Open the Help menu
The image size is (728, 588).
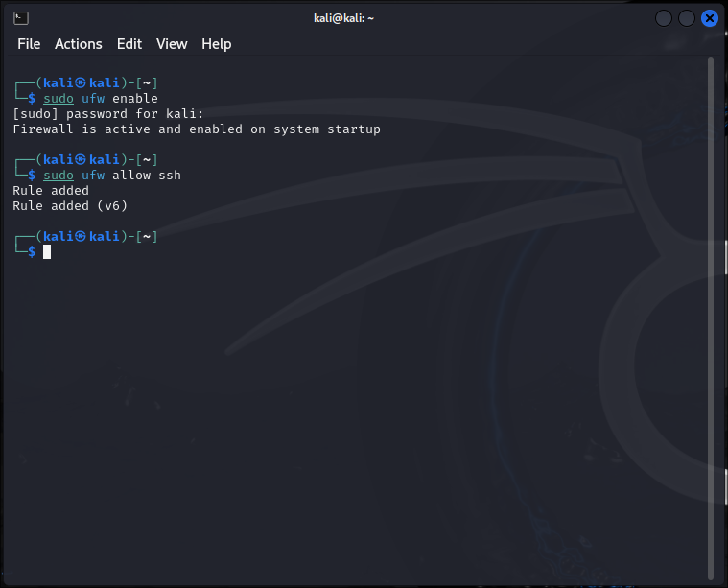[x=216, y=44]
